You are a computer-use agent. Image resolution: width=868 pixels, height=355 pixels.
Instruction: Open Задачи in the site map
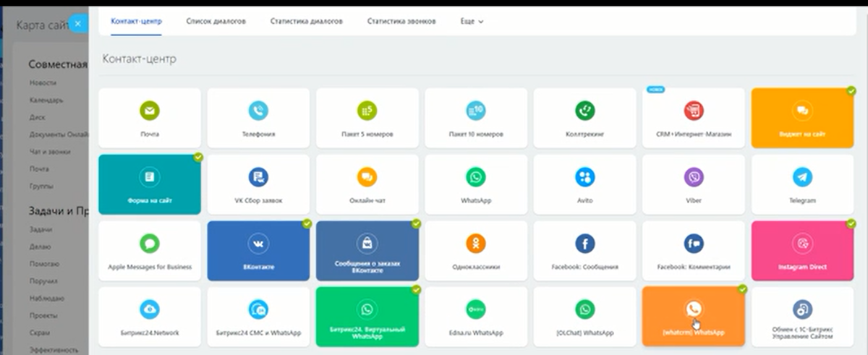(x=41, y=229)
